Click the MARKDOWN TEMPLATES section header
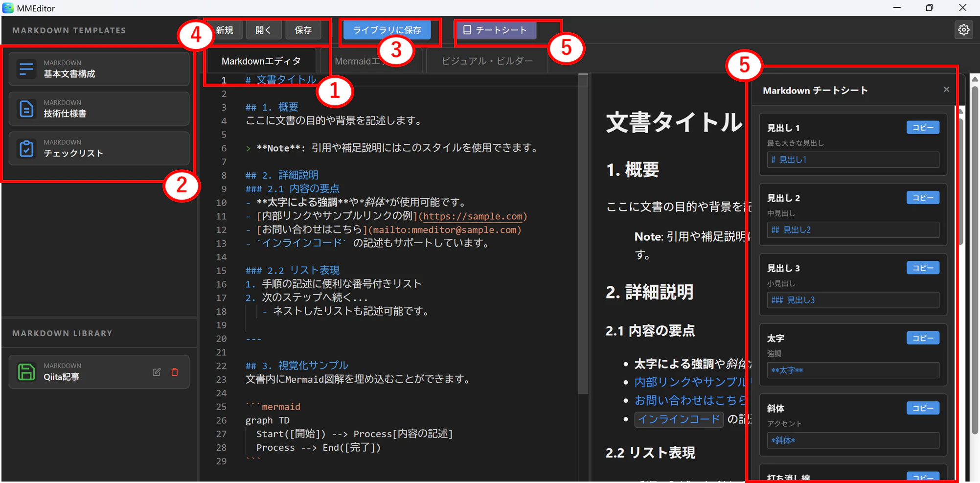980x483 pixels. (x=69, y=30)
